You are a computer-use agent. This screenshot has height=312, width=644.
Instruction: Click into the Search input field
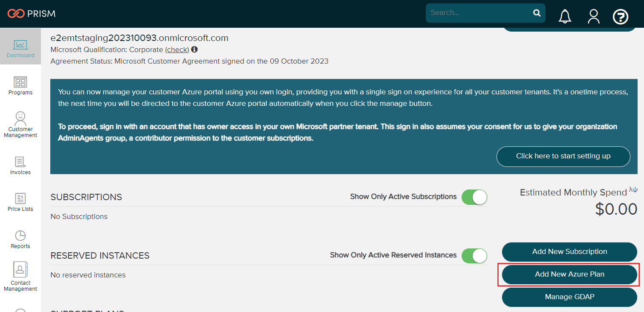point(479,13)
